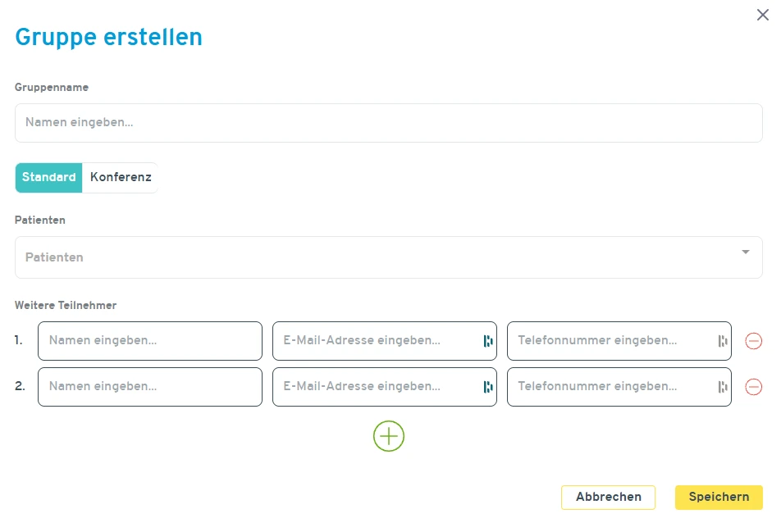Focus the Gruppenname input field
Viewport: 781px width, 532px height.
click(x=388, y=123)
